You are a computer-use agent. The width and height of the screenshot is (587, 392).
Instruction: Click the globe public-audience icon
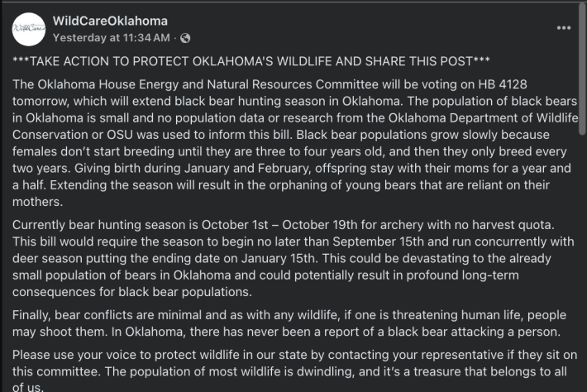(x=185, y=37)
